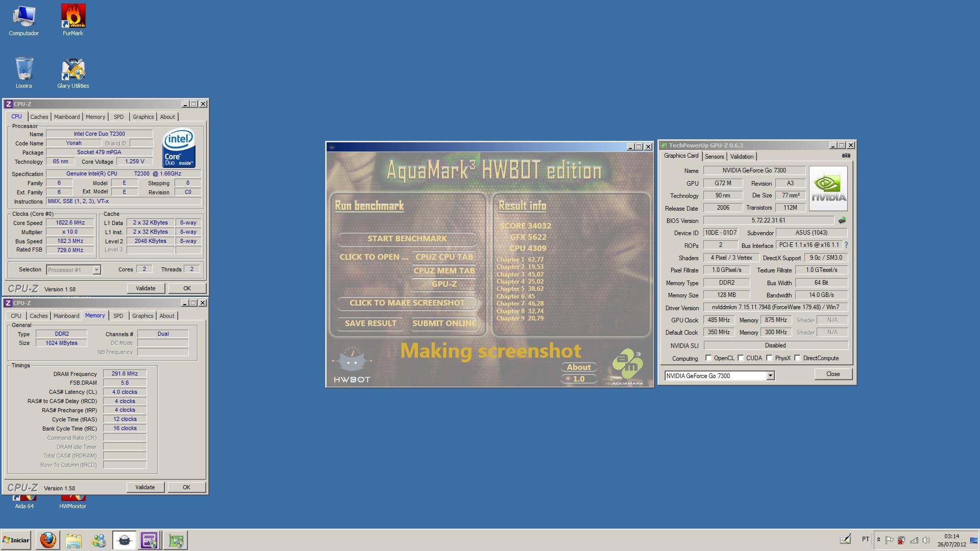This screenshot has width=980, height=551.
Task: Click the pen input tray icon
Action: [845, 539]
